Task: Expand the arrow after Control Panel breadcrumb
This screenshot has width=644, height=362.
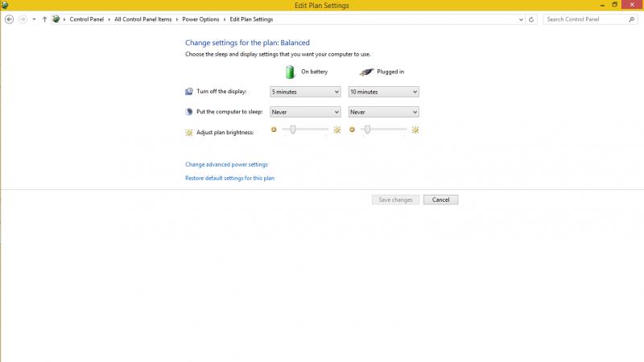Action: click(x=109, y=19)
